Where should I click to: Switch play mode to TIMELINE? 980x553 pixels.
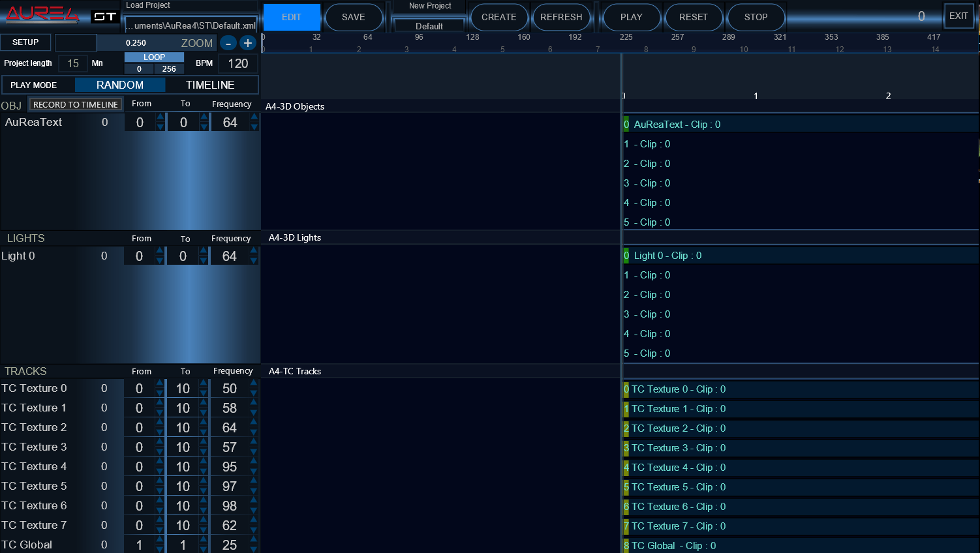pos(210,85)
